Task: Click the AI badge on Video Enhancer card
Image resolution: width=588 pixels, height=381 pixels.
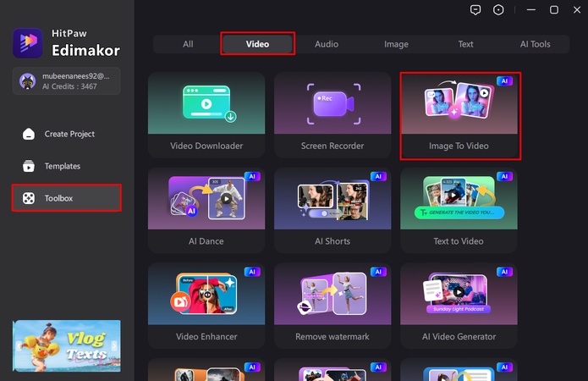Action: click(x=252, y=272)
